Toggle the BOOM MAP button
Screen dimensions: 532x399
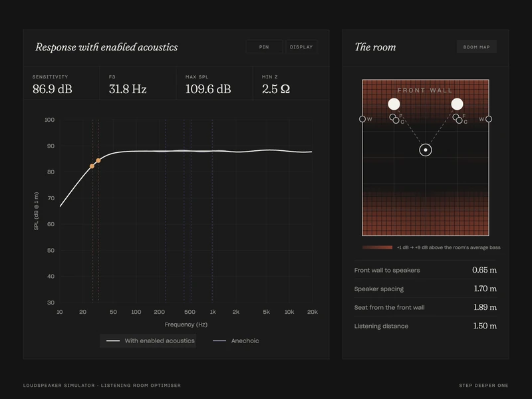[477, 47]
